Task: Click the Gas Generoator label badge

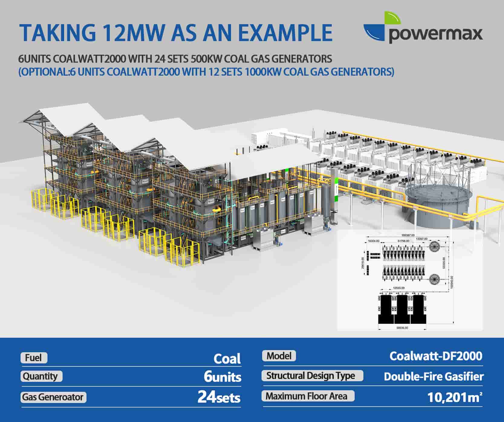Action: coord(53,397)
